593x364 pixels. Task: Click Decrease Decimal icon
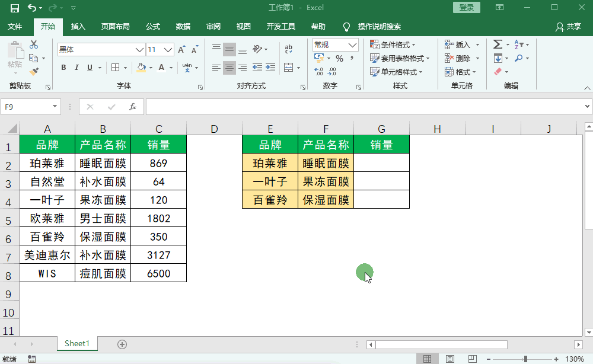332,72
